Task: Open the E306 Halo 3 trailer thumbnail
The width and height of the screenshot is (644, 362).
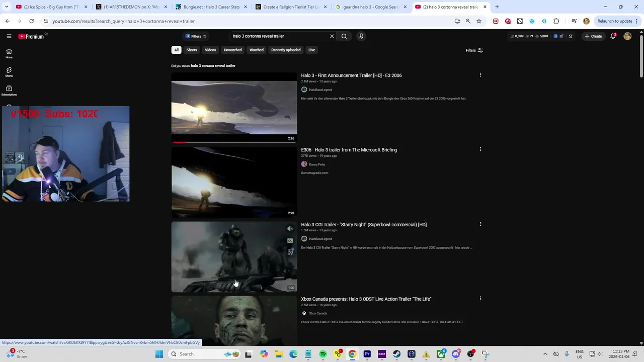Action: [x=234, y=182]
